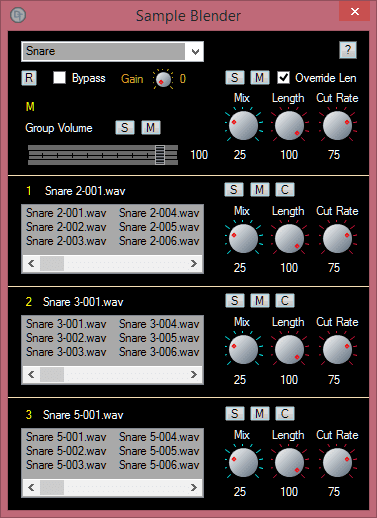This screenshot has height=518, width=377.
Task: Click left scroll arrow in layer 3 list
Action: (31, 488)
